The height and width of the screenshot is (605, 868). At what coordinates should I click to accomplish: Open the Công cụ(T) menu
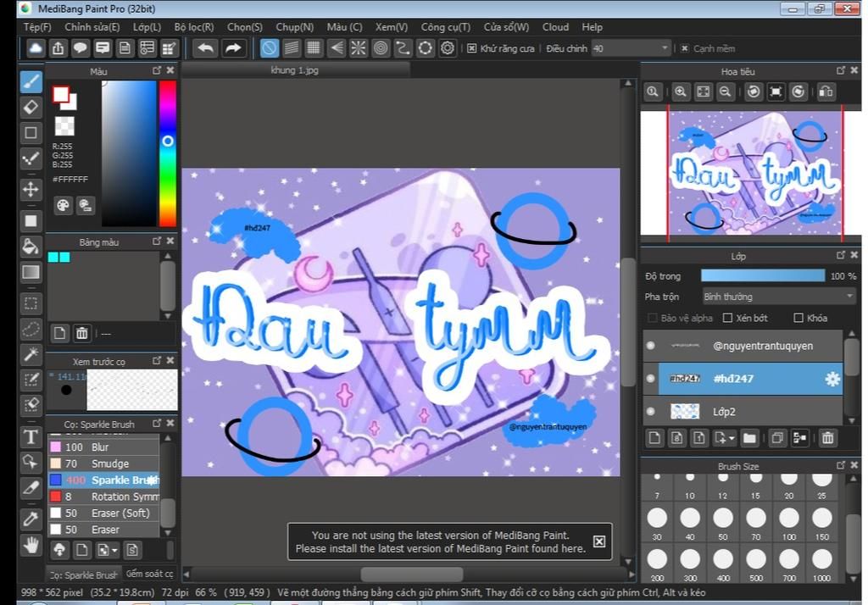coord(446,27)
